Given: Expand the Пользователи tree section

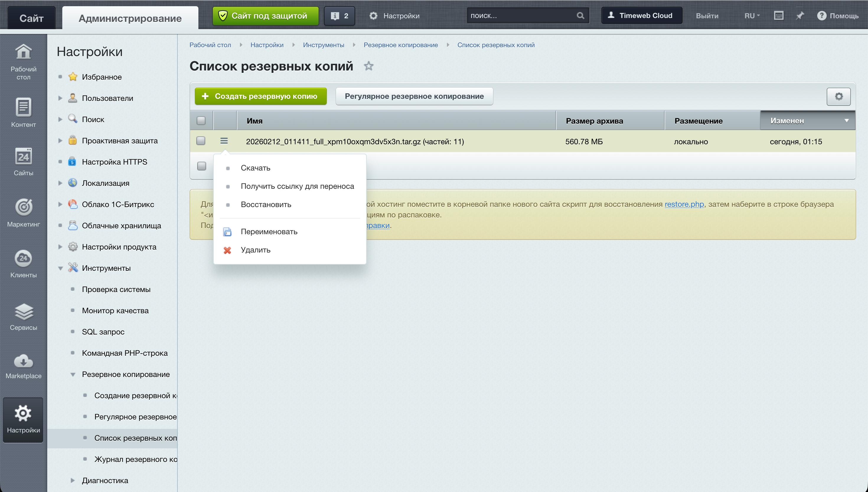Looking at the screenshot, I should (60, 98).
